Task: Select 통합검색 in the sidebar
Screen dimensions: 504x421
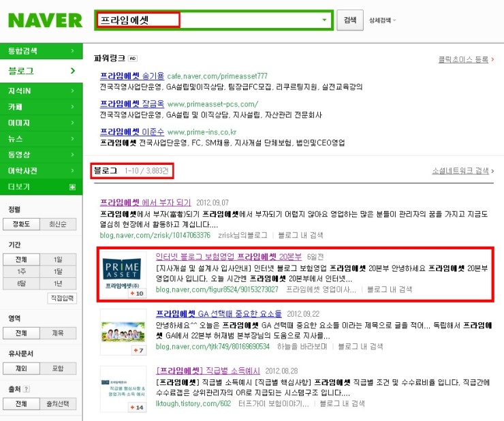Action: (41, 51)
